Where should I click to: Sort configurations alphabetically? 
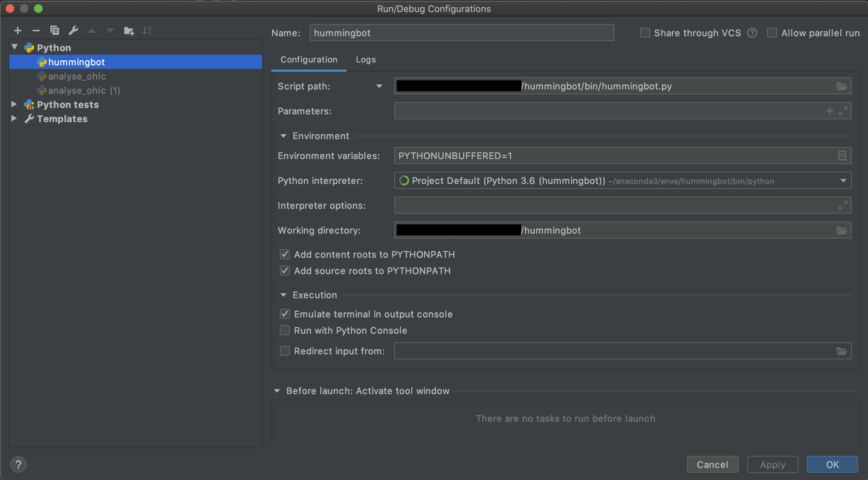(x=147, y=31)
